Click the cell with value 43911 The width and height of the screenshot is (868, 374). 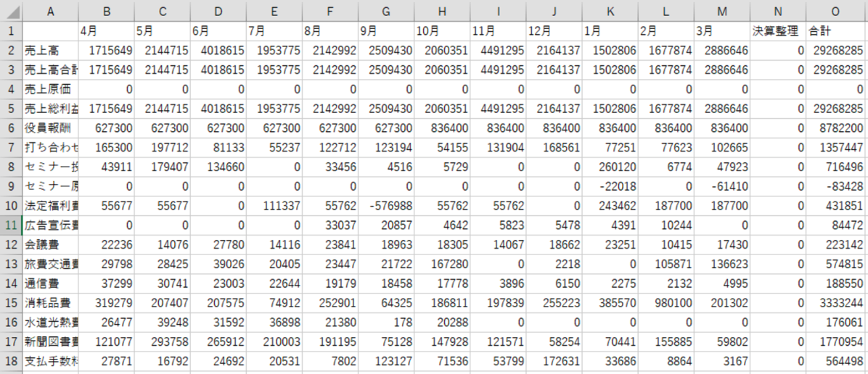point(106,167)
